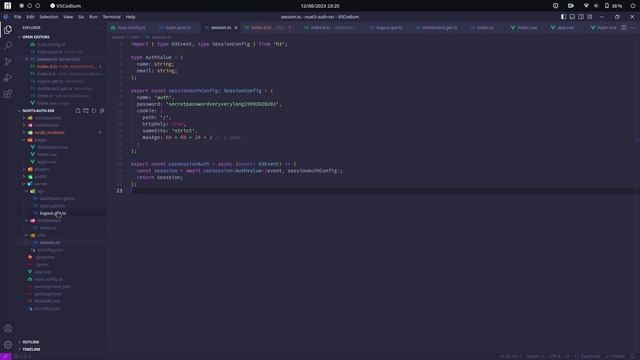Viewport: 640px width, 360px height.
Task: Open the distro logo menu in top bar
Action: [x=7, y=6]
